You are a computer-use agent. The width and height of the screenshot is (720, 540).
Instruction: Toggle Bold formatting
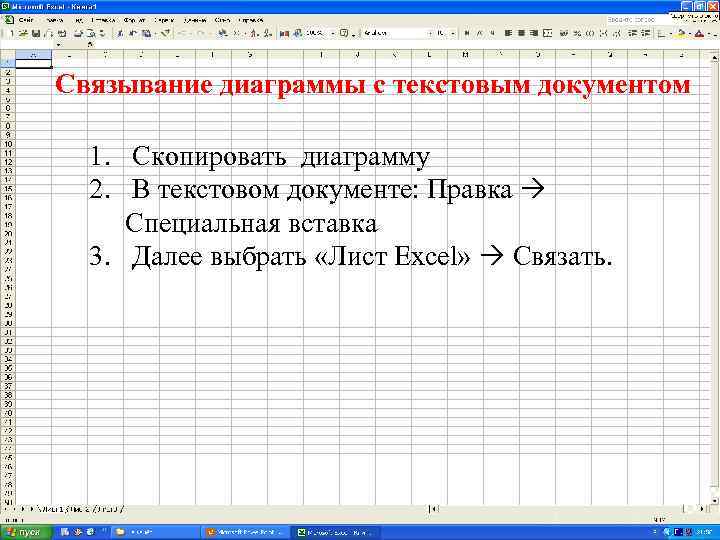click(x=467, y=33)
